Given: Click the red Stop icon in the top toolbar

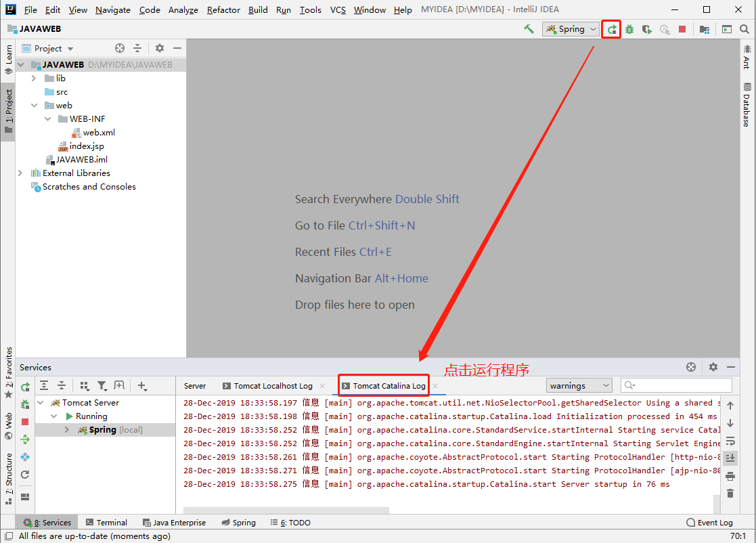Looking at the screenshot, I should coord(682,29).
